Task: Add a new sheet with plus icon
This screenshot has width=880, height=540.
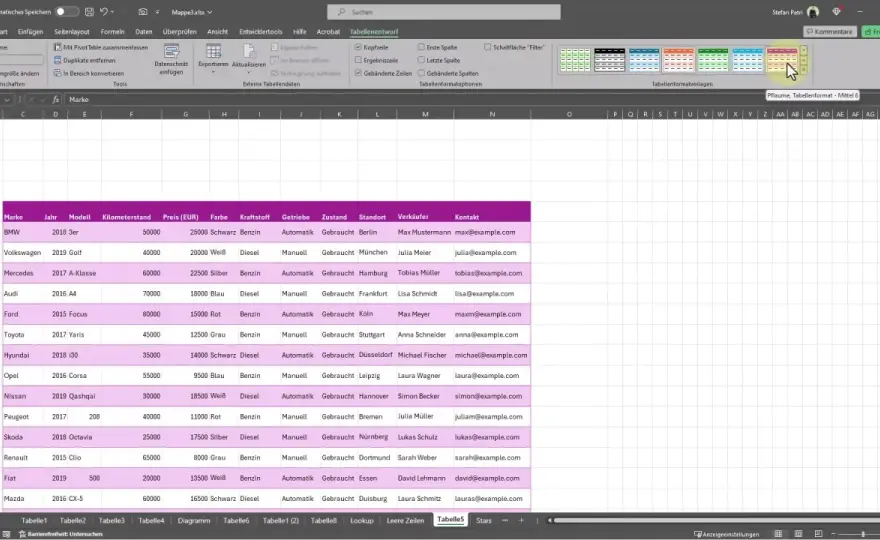Action: 521,520
